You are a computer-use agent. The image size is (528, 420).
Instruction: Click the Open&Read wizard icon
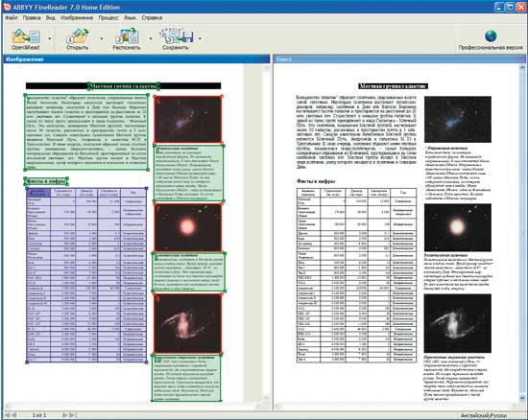26,36
